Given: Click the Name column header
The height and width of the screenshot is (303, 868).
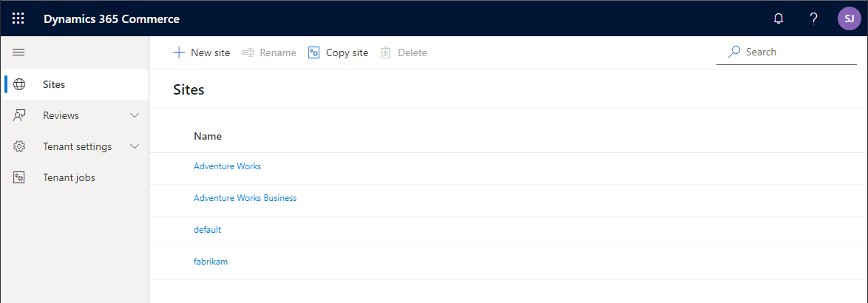Looking at the screenshot, I should 208,136.
